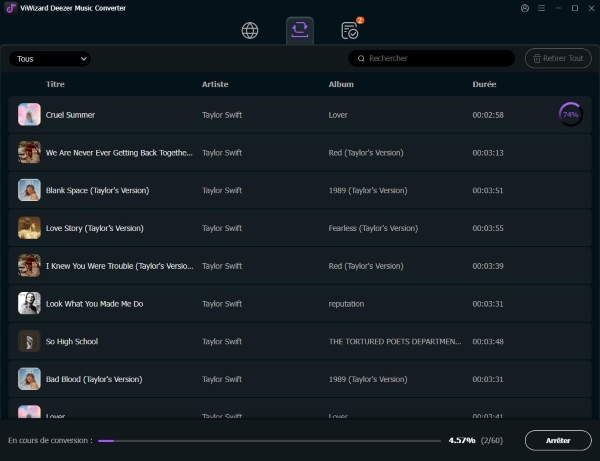Click the 00:03:55 duration value
The image size is (600, 461).
[x=488, y=228]
